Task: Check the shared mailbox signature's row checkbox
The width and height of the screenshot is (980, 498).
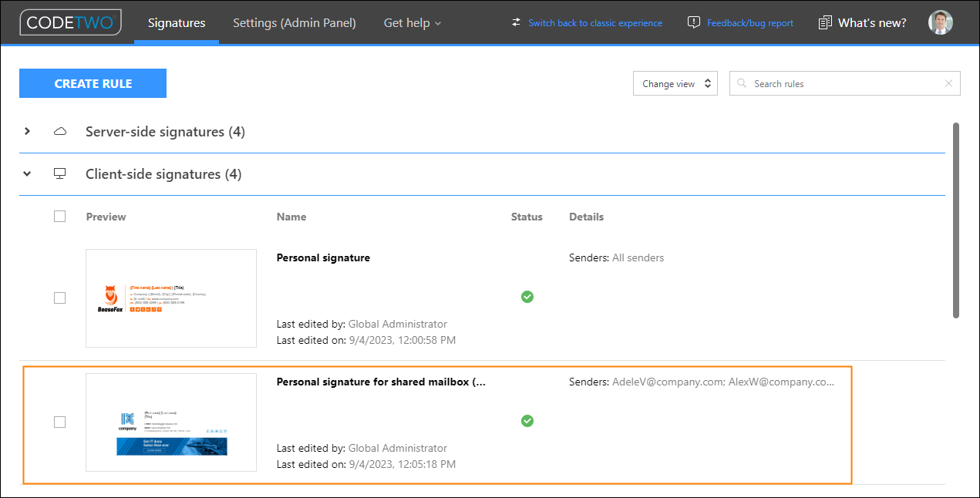Action: pyautogui.click(x=59, y=422)
